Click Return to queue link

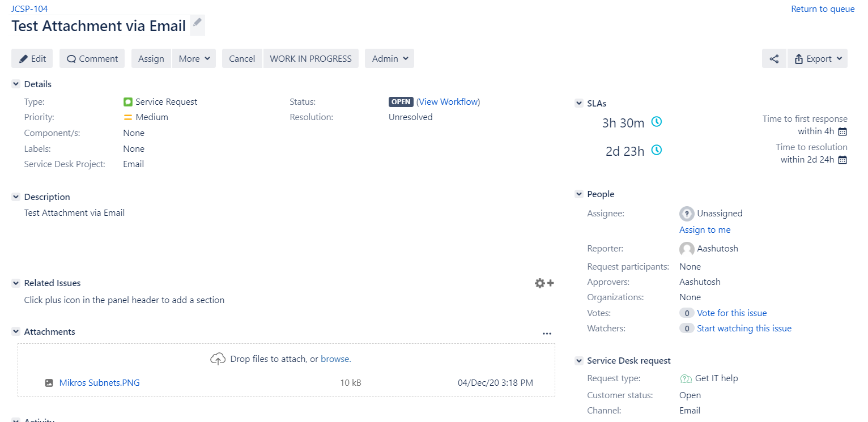(823, 9)
